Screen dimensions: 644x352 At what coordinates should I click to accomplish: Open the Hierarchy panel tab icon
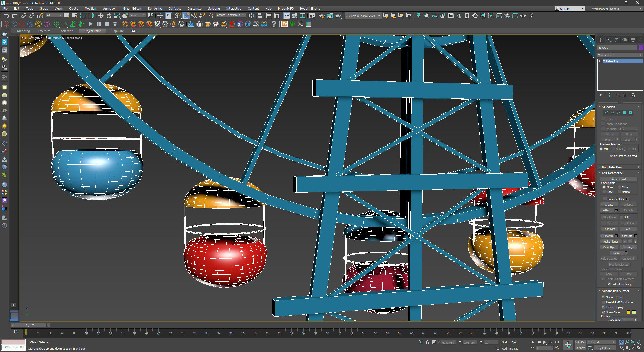point(617,40)
